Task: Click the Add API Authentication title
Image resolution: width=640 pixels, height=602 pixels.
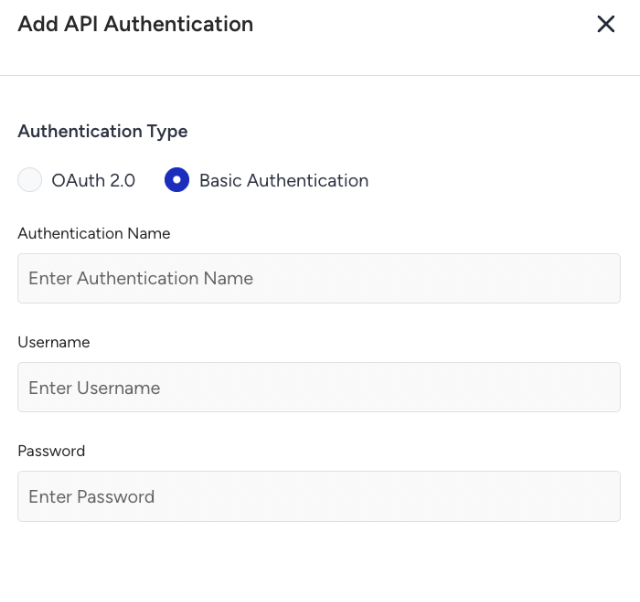Action: tap(136, 24)
